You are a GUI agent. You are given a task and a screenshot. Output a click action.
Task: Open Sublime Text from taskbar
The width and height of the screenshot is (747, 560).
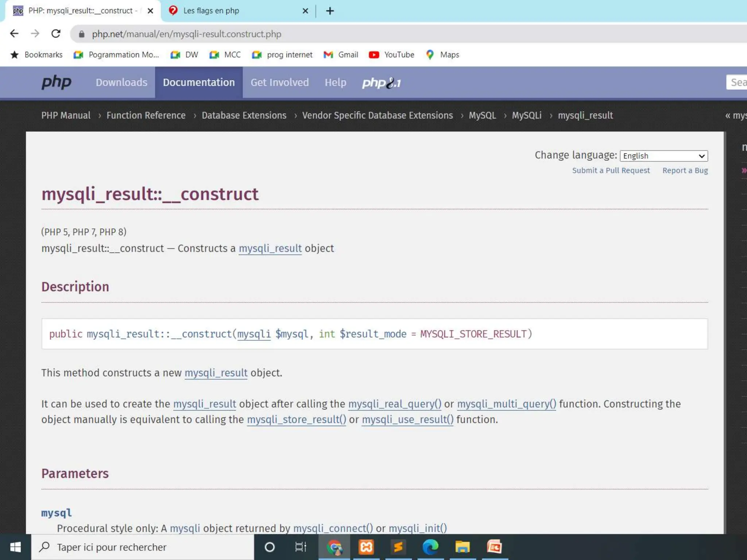pos(398,547)
